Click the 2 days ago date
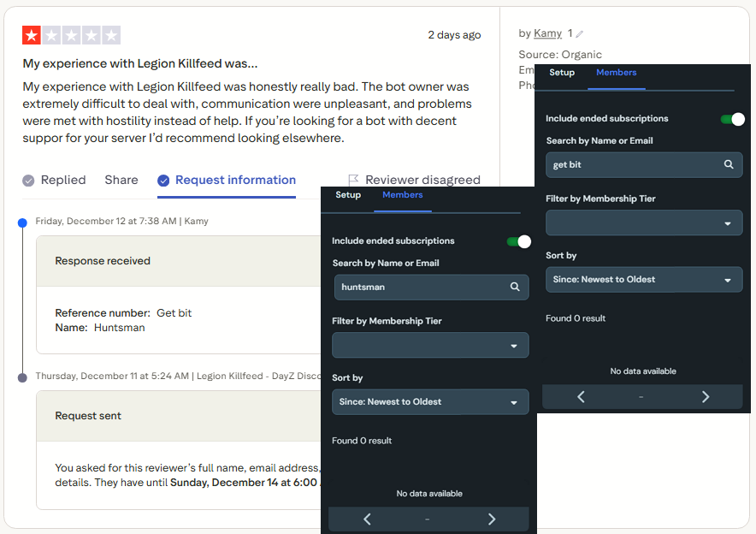Image resolution: width=756 pixels, height=534 pixels. (454, 35)
